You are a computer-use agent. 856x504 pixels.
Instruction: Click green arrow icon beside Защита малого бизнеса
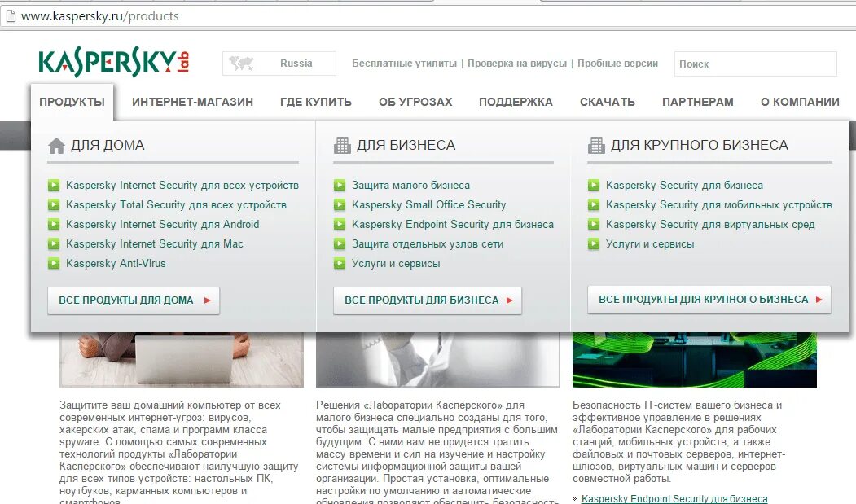coord(340,185)
